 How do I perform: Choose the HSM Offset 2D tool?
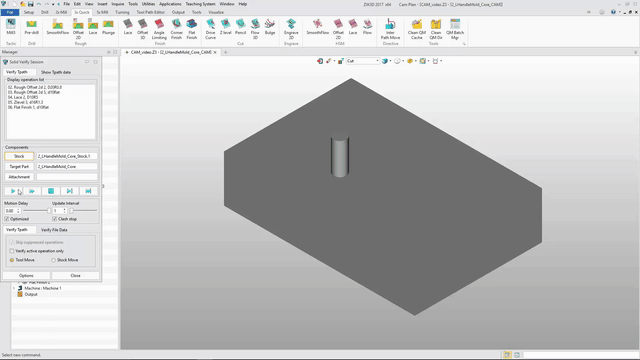point(338,29)
